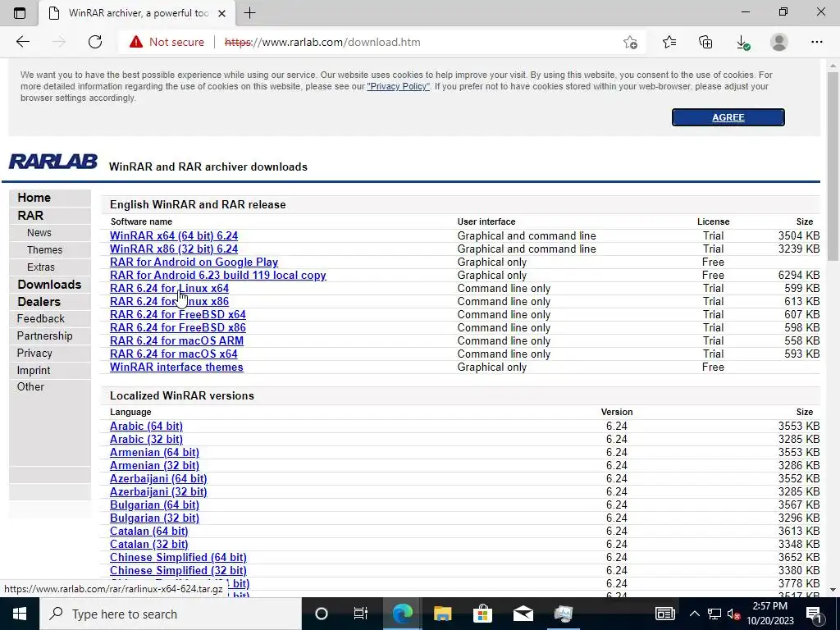Reload the page with refresh icon
The width and height of the screenshot is (840, 630).
95,42
